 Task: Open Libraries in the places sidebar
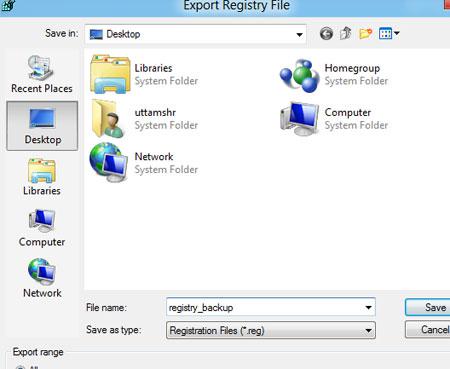(42, 177)
